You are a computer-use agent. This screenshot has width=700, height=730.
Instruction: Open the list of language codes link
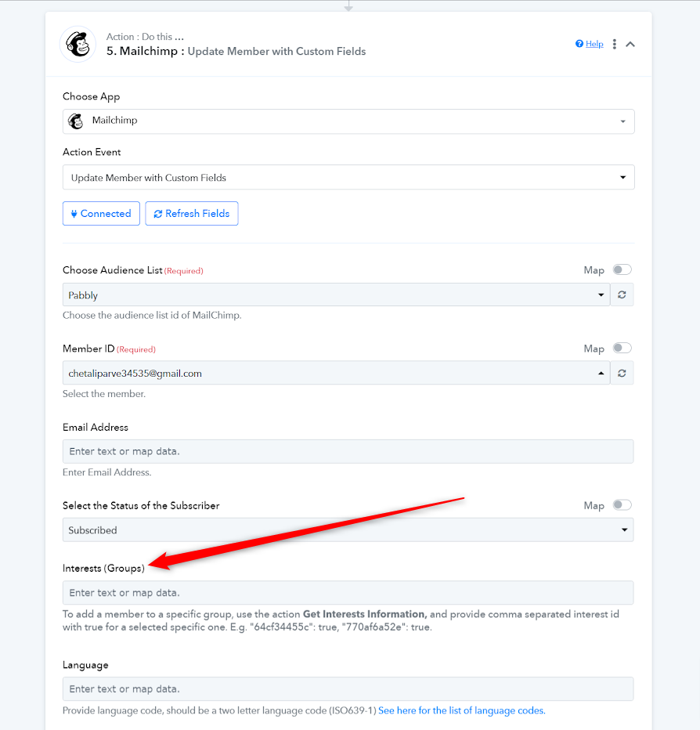pyautogui.click(x=462, y=710)
